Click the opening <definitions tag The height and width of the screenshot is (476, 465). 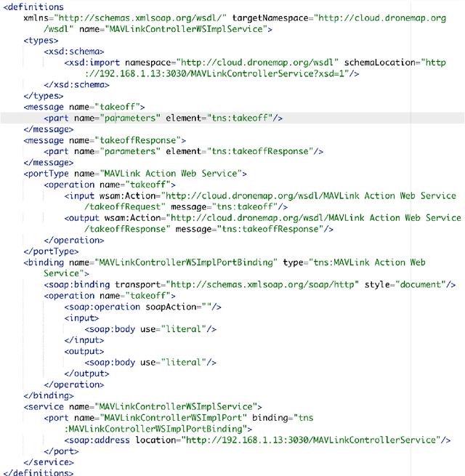33,7
